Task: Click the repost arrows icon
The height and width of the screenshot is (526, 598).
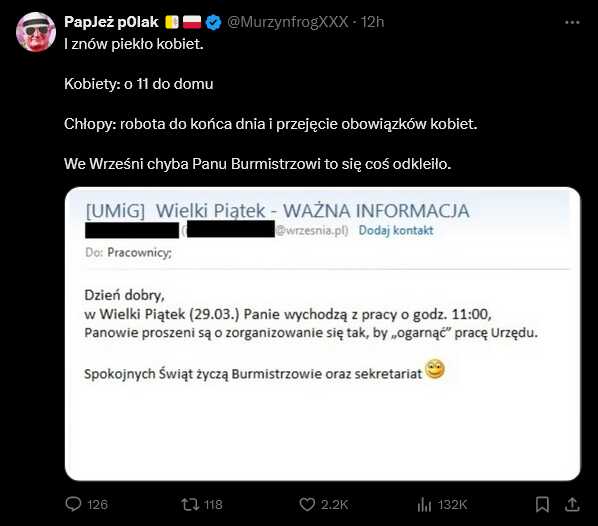Action: pos(190,504)
